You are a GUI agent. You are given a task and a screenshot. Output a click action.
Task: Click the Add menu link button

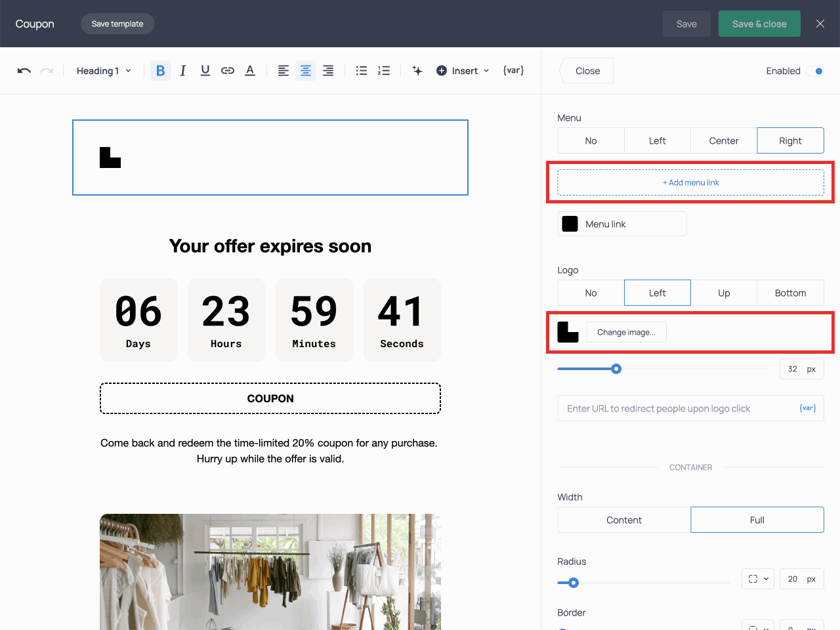pyautogui.click(x=690, y=182)
